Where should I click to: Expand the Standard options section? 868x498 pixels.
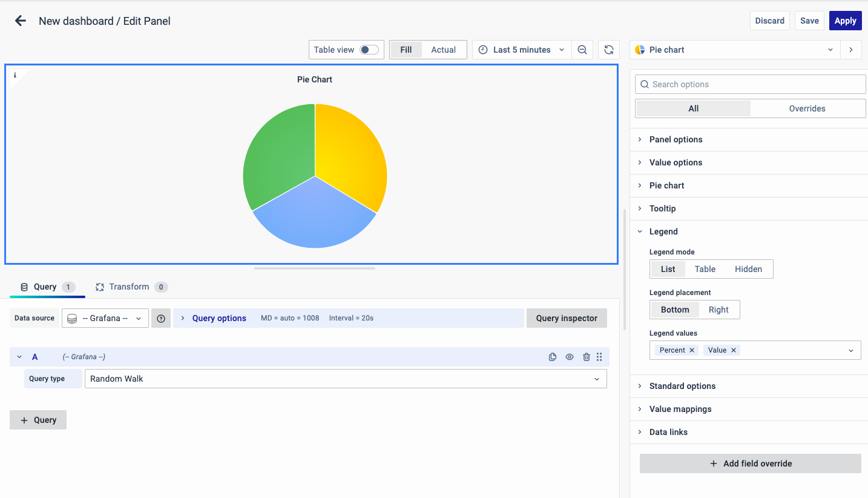(x=682, y=386)
